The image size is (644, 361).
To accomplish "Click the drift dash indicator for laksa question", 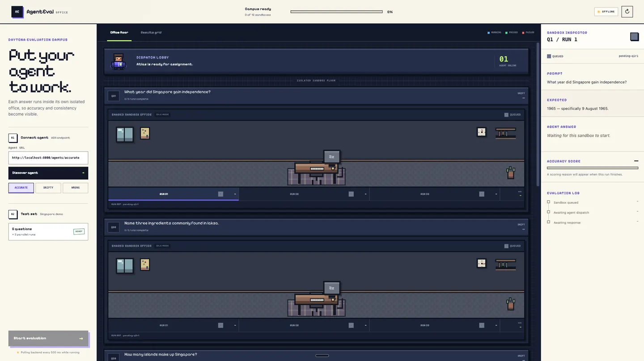I will [523, 230].
